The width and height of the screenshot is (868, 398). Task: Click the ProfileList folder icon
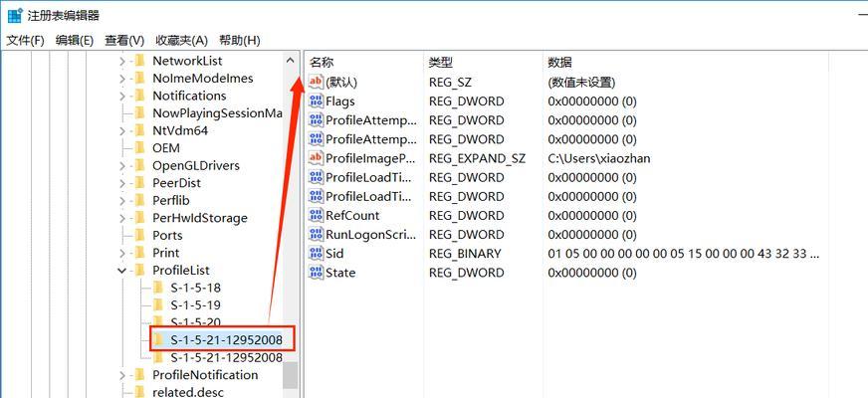tap(139, 270)
